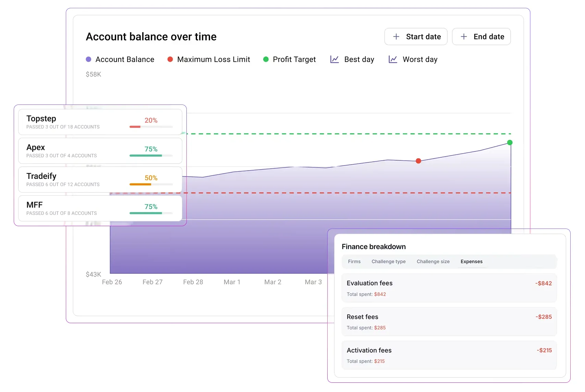This screenshot has width=585, height=392.
Task: Switch to the Firms tab
Action: coord(354,261)
